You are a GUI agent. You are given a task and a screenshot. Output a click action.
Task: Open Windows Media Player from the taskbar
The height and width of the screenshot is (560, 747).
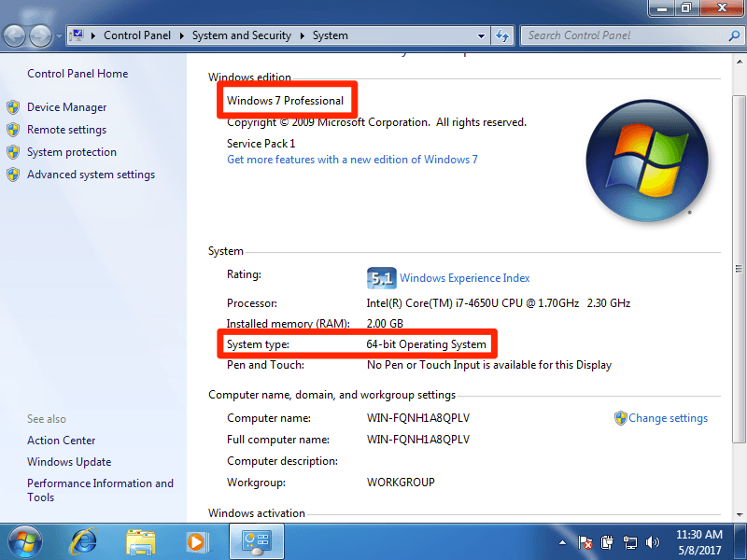pos(198,541)
